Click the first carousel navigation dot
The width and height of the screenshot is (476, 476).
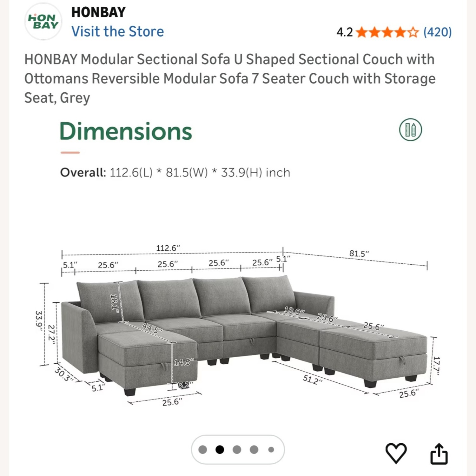pyautogui.click(x=202, y=449)
